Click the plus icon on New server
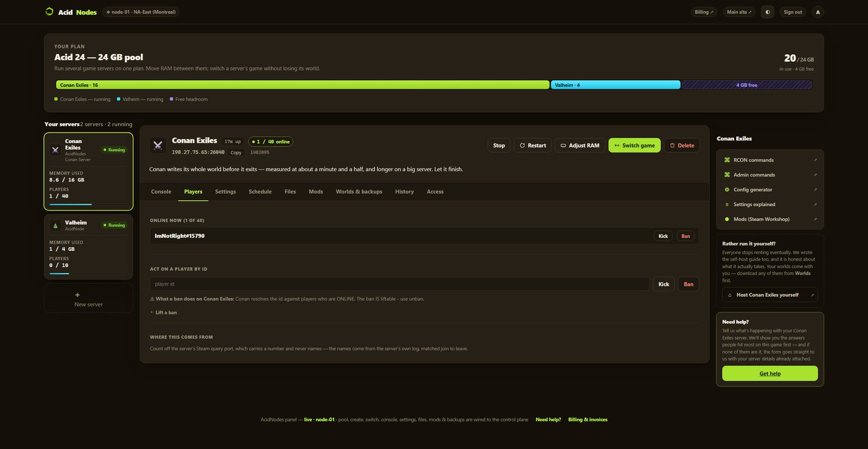This screenshot has height=449, width=868. coord(78,295)
